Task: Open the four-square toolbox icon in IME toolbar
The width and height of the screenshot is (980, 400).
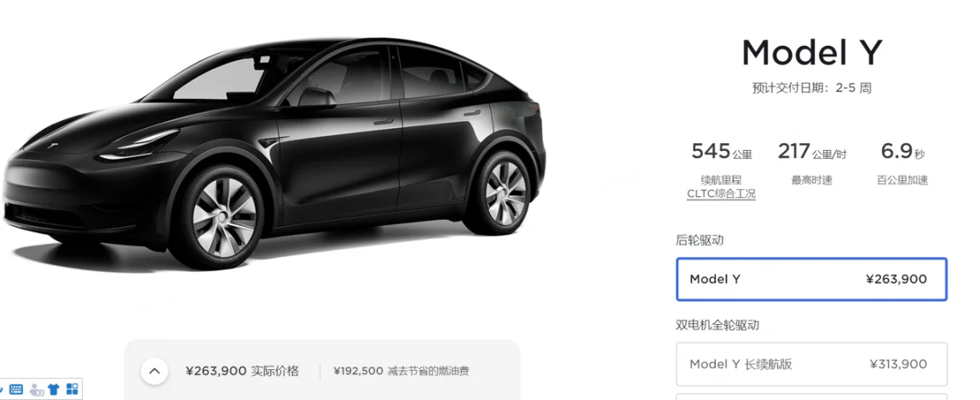Action: point(72,389)
